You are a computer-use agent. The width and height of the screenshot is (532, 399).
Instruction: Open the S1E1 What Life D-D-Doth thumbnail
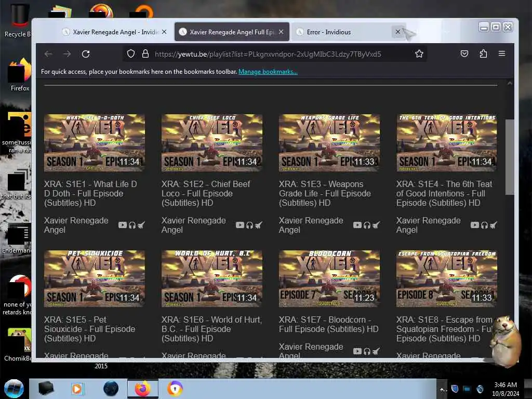(95, 143)
